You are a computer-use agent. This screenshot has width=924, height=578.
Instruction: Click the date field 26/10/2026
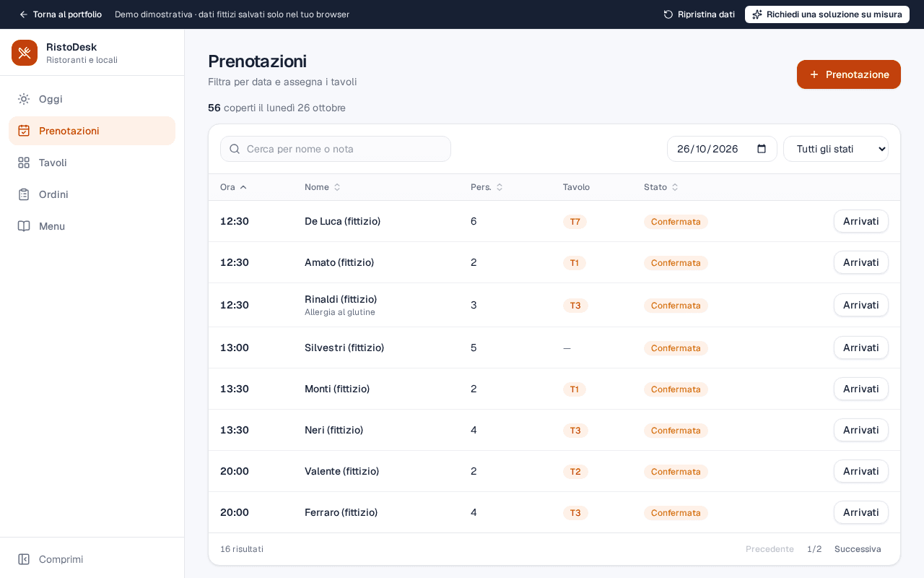click(x=722, y=149)
